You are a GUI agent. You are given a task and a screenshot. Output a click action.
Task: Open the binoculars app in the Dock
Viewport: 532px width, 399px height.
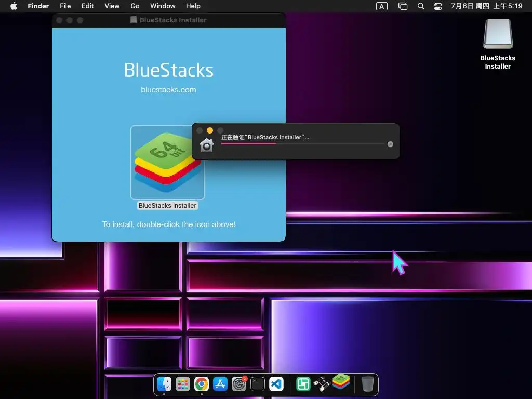coord(322,384)
